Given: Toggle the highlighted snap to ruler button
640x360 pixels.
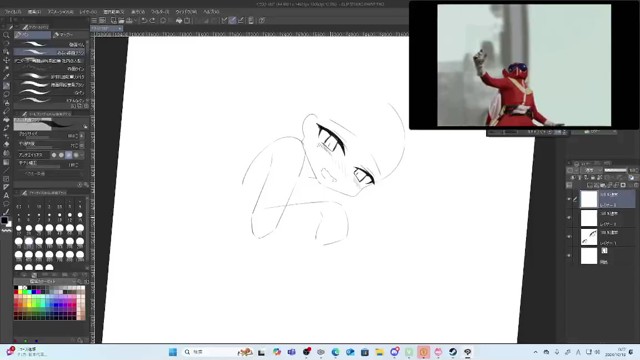Looking at the screenshot, I should point(232,20).
